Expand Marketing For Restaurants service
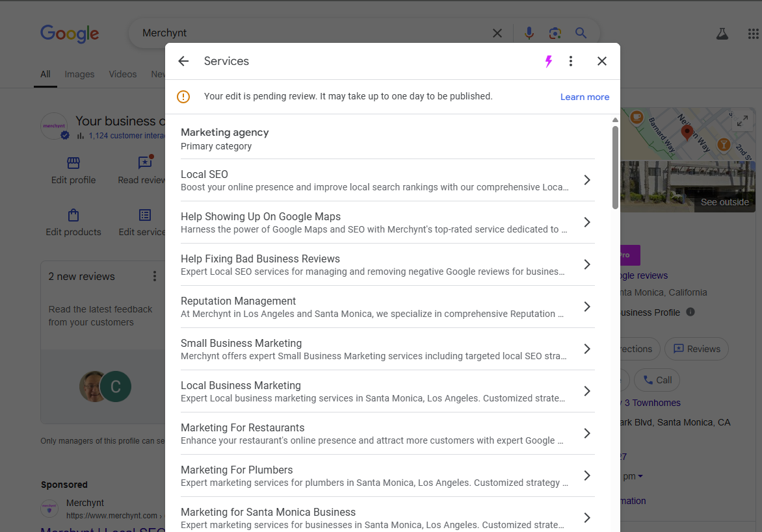762x532 pixels. [x=388, y=433]
